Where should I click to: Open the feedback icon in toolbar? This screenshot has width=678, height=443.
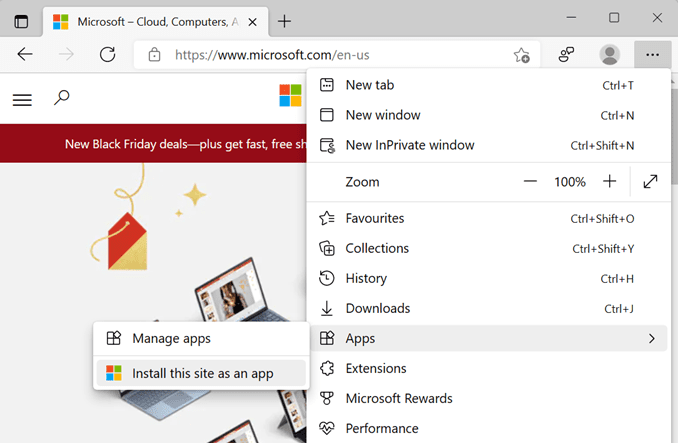(566, 54)
